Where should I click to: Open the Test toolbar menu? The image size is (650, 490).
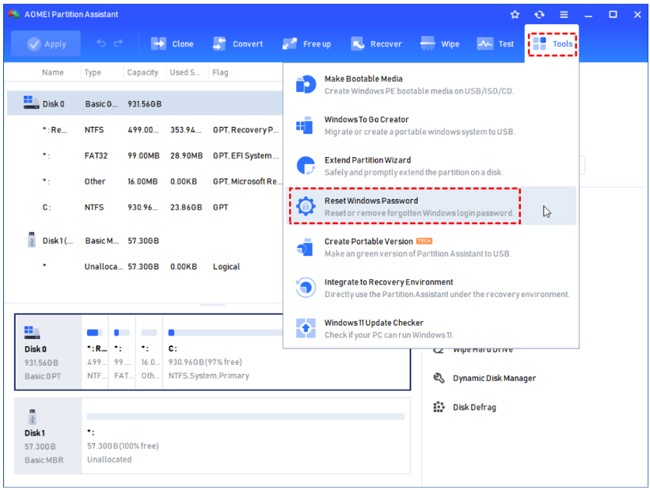coord(495,44)
